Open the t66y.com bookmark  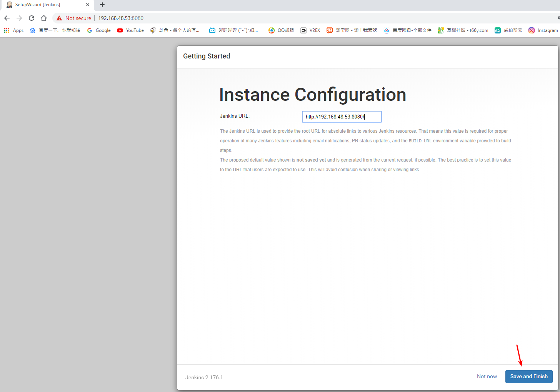click(463, 30)
